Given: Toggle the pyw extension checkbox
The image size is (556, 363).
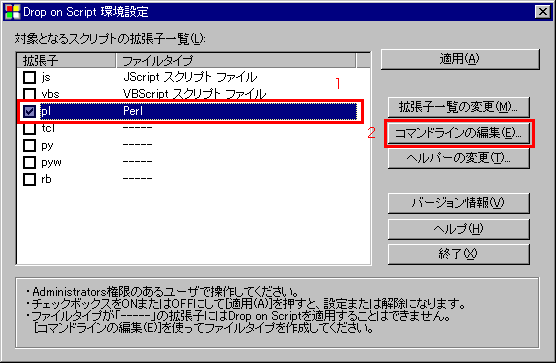Looking at the screenshot, I should [29, 162].
